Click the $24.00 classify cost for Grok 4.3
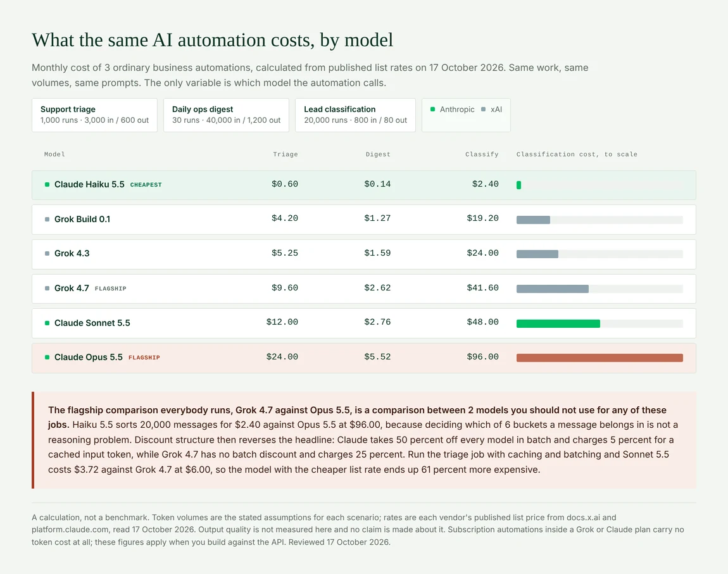728x574 pixels. pyautogui.click(x=483, y=253)
